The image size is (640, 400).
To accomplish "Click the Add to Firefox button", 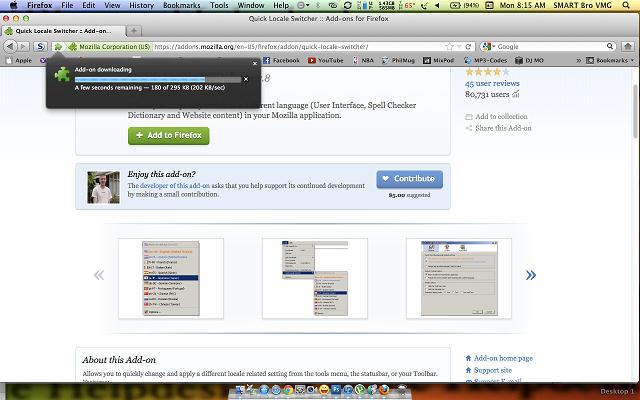I will click(x=169, y=136).
